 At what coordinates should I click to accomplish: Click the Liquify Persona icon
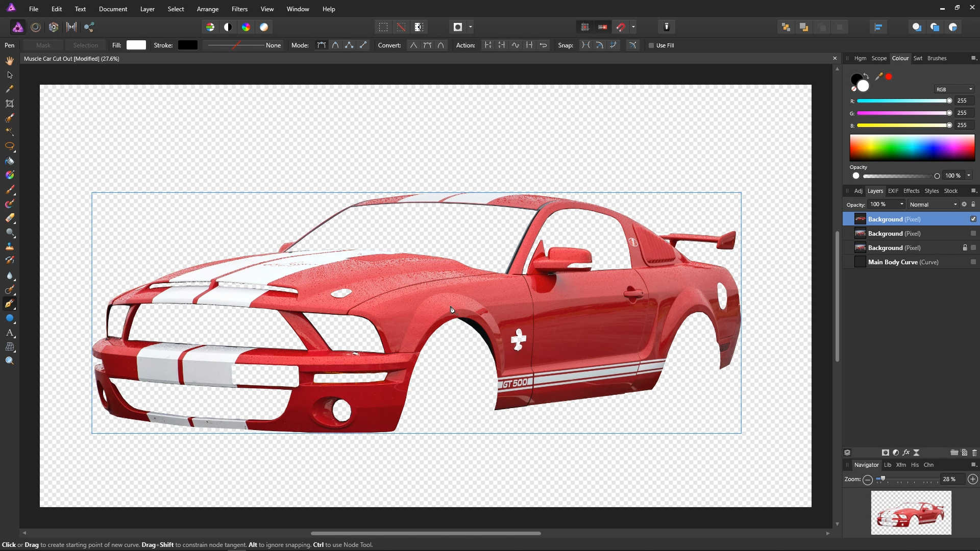click(36, 27)
